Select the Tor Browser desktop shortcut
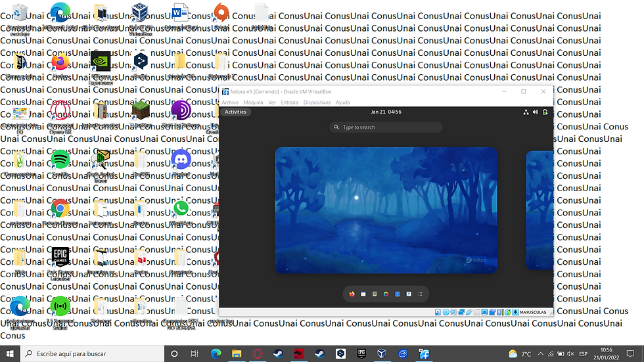 tap(181, 114)
